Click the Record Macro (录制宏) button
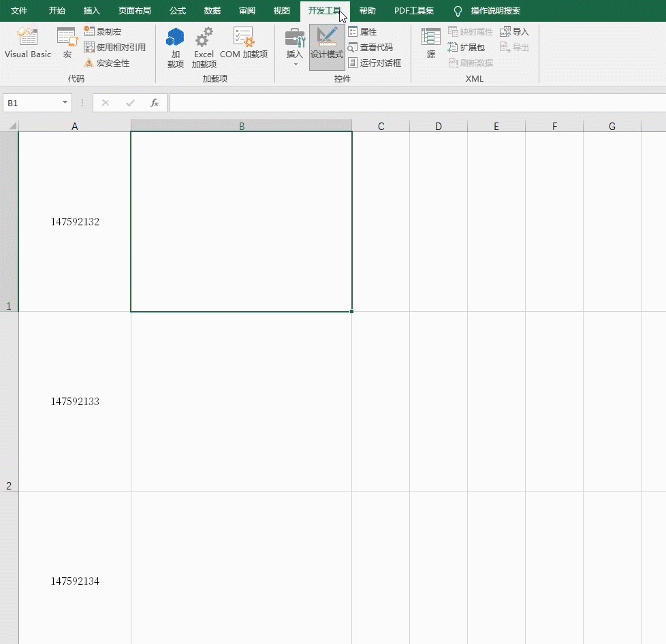The image size is (666, 644). [103, 31]
